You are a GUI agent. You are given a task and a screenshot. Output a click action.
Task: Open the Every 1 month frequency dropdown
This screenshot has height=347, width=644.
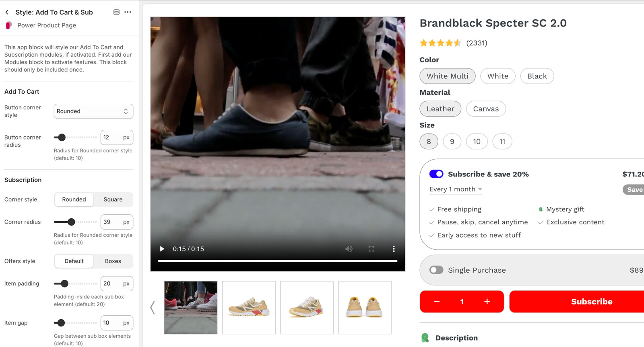[456, 189]
